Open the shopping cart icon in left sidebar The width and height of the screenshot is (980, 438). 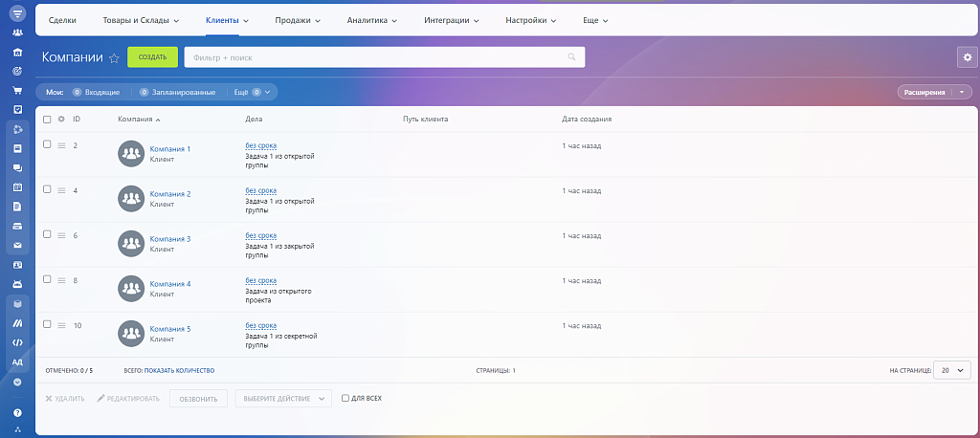[x=17, y=91]
